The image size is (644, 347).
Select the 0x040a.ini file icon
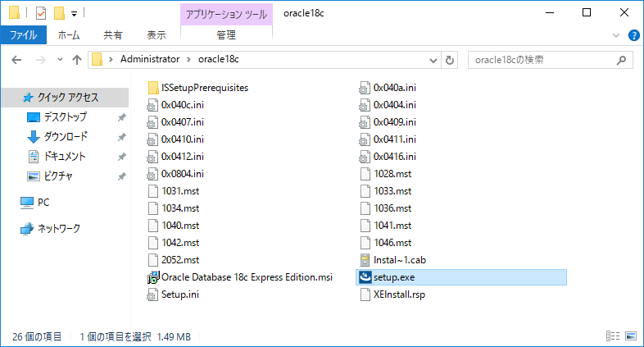pos(365,88)
